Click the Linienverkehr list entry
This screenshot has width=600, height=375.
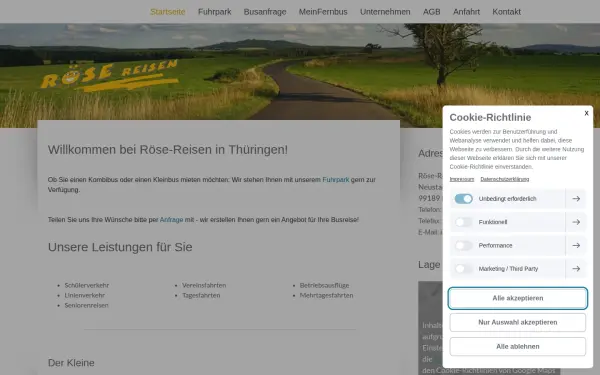[84, 295]
